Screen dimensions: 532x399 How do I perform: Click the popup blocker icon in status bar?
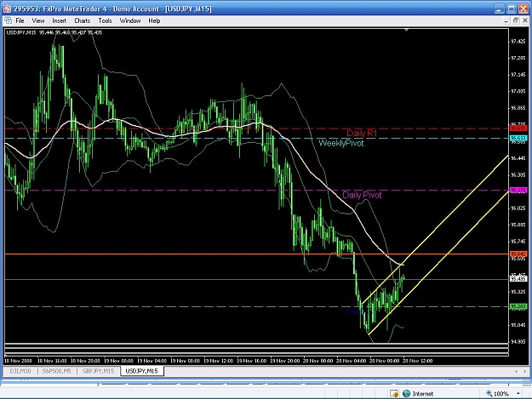point(394,394)
